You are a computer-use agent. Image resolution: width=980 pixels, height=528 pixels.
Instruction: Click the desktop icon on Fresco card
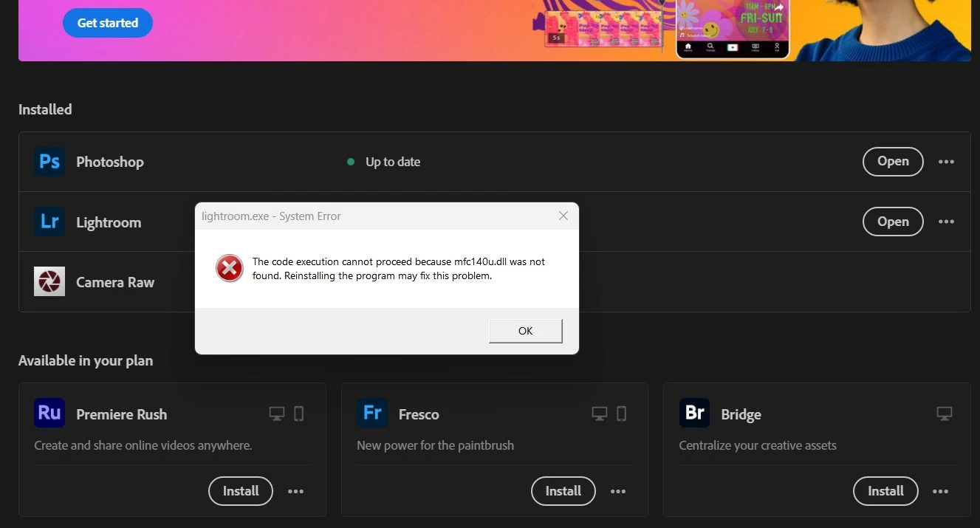pyautogui.click(x=600, y=414)
